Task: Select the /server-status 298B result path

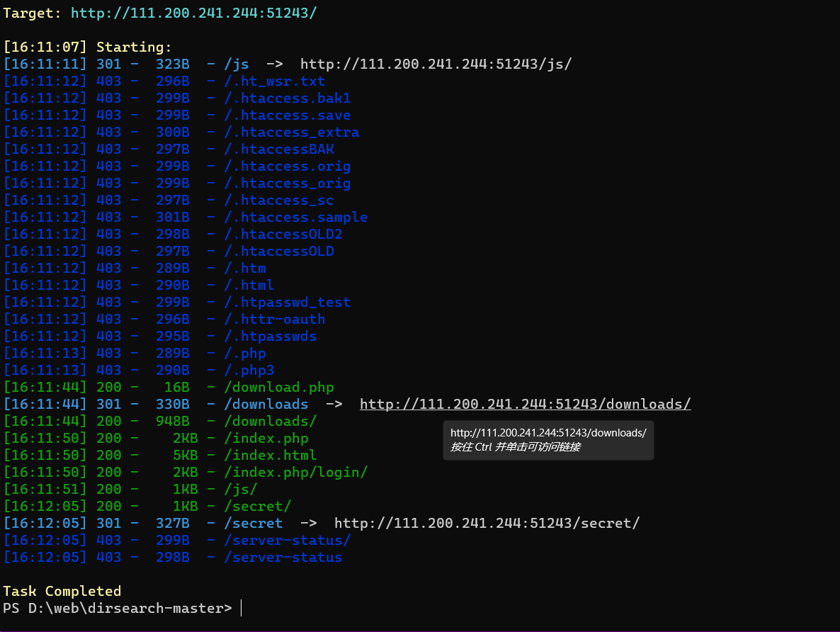Action: click(x=283, y=558)
